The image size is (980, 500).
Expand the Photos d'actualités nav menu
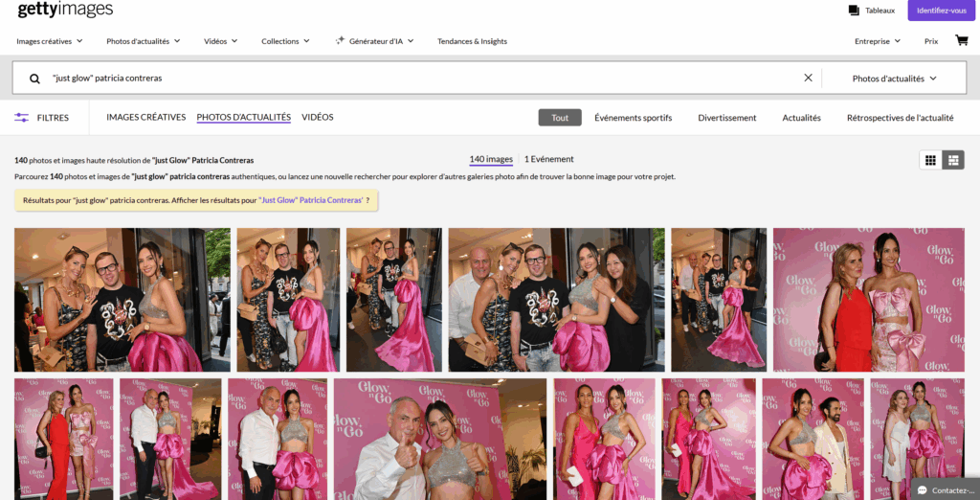coord(144,41)
